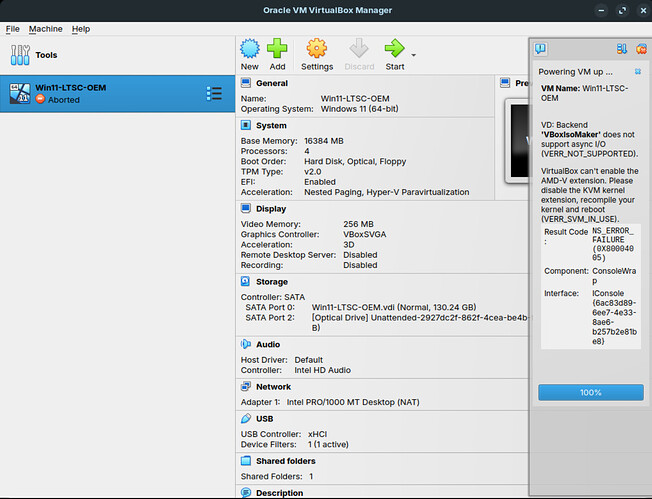Click the Preview section monitor icon

pos(505,83)
